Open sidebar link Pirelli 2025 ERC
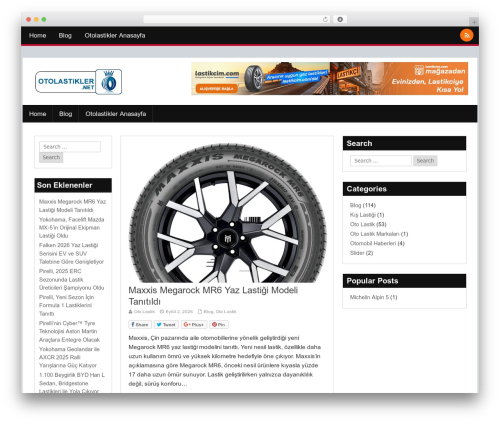The image size is (500, 423). point(71,279)
